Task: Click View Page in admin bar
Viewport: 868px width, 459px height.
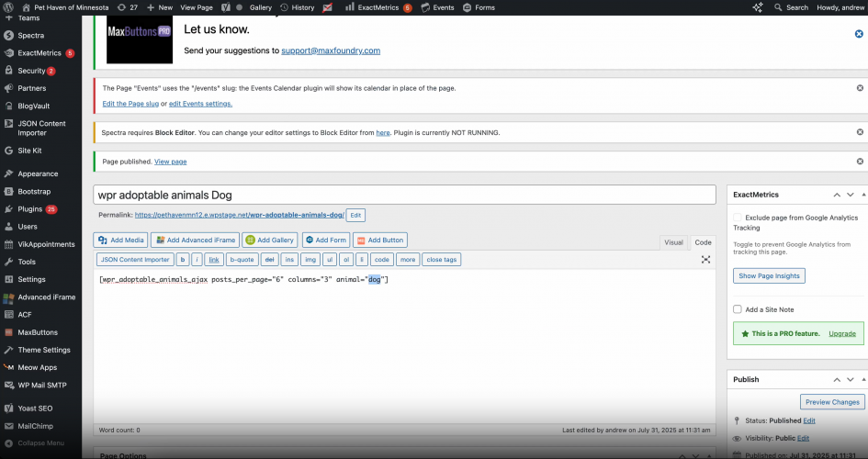Action: pos(197,7)
